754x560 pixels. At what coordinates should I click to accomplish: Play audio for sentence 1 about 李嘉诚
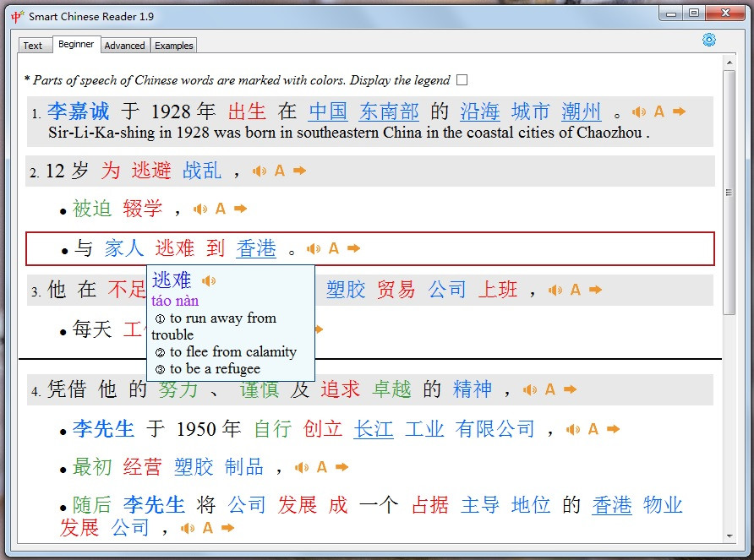638,112
